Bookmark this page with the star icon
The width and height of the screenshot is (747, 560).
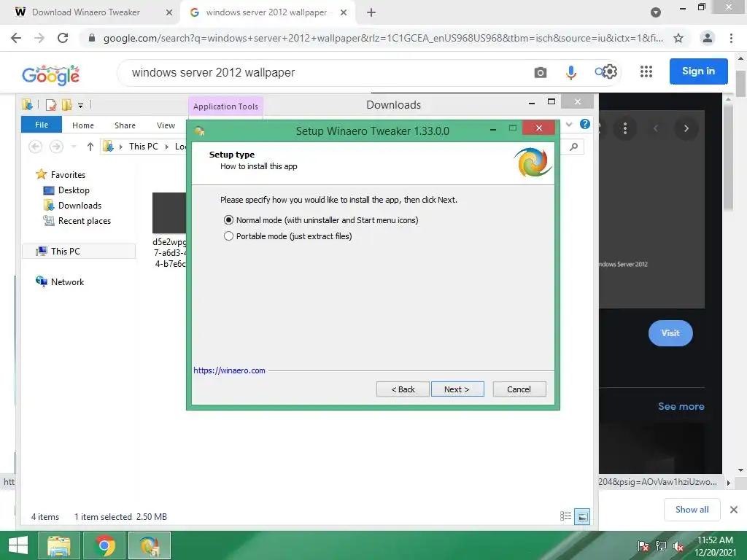(x=678, y=38)
